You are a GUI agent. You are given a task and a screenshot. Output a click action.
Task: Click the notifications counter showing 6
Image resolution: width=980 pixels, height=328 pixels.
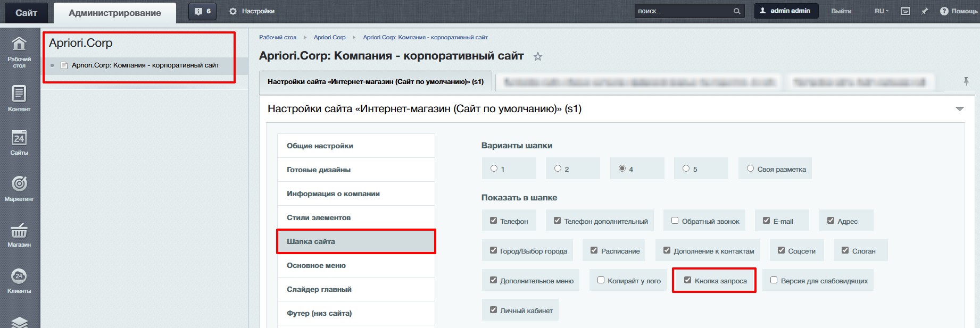(202, 11)
